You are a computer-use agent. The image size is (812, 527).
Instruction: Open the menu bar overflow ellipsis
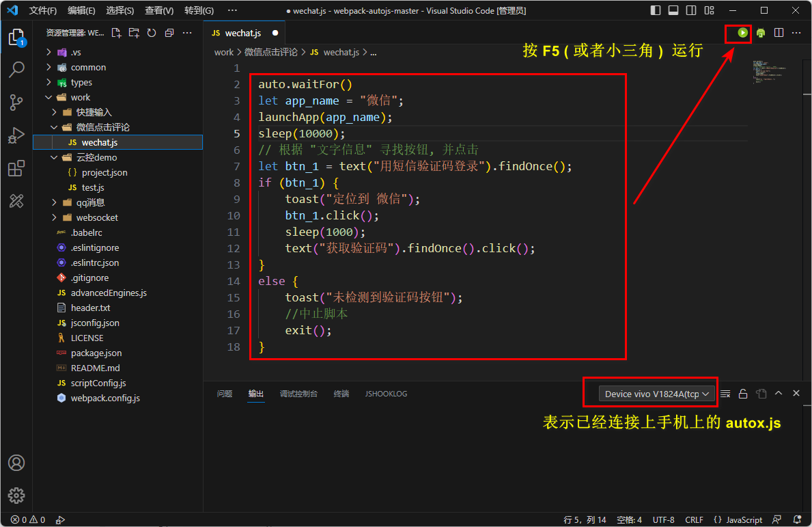(x=232, y=10)
